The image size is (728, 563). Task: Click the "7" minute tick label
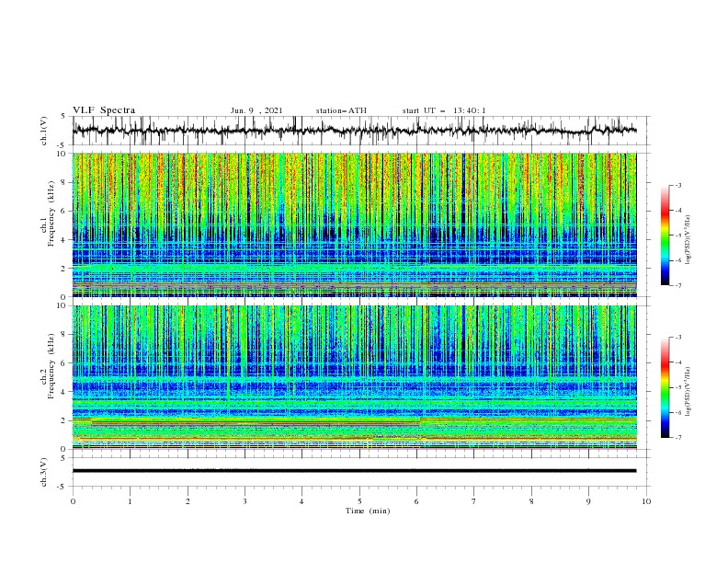474,501
